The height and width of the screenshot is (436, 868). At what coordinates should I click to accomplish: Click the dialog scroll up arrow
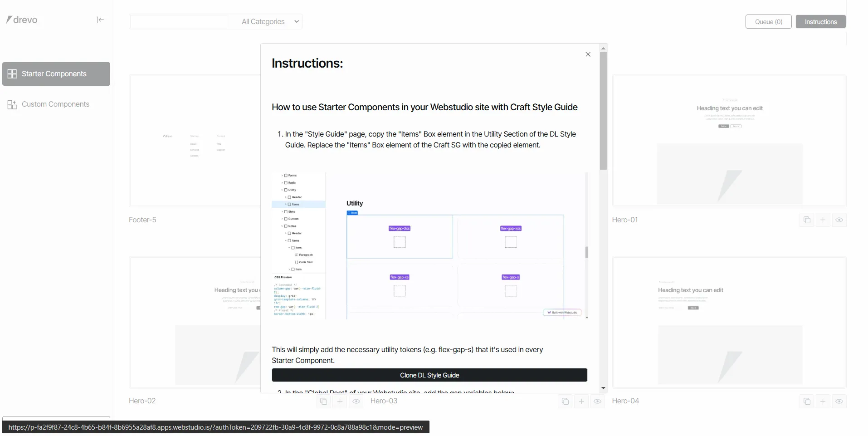[x=603, y=48]
